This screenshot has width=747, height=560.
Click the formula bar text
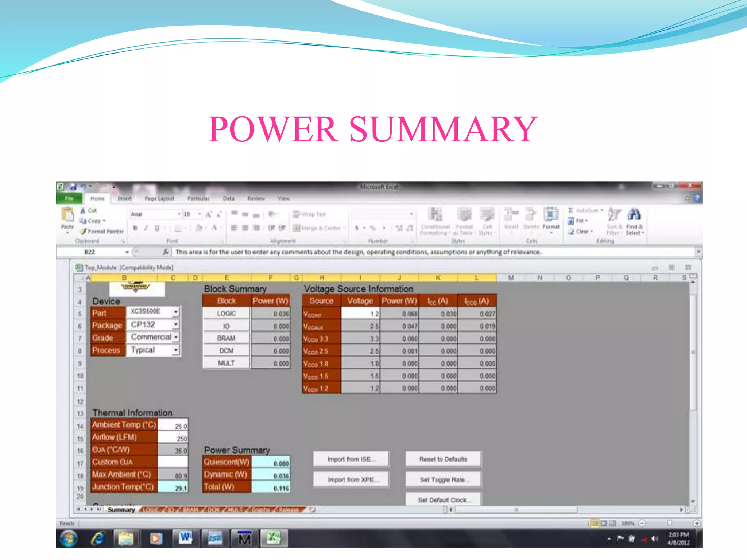click(358, 252)
